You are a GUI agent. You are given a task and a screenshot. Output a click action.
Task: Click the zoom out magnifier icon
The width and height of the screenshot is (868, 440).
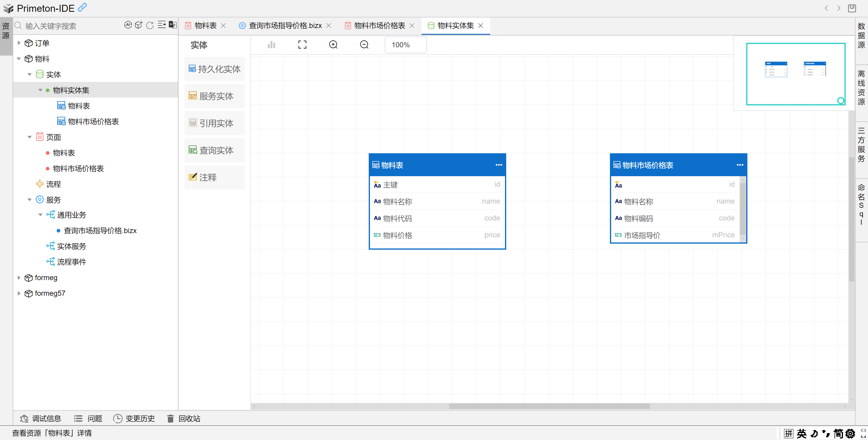pyautogui.click(x=364, y=45)
